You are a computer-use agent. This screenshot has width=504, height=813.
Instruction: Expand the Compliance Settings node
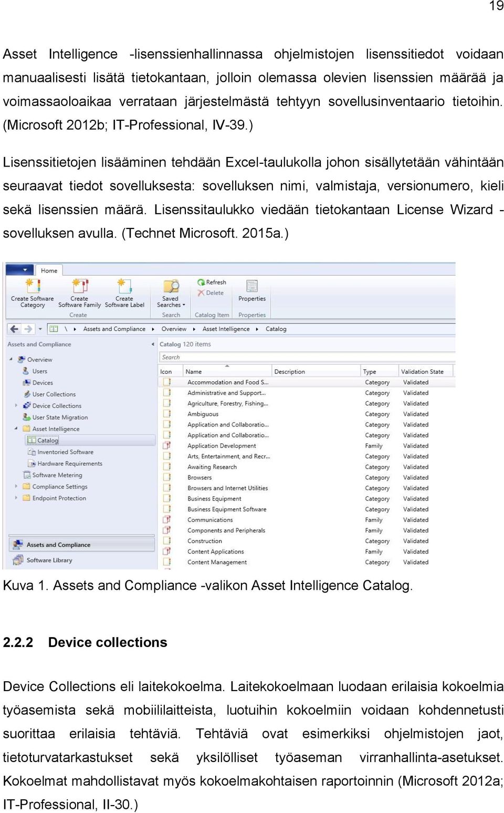click(16, 486)
